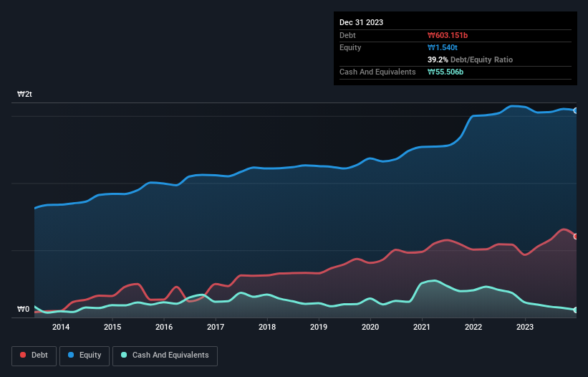588x377 pixels.
Task: Click the 2021 x-axis label
Action: [x=422, y=327]
